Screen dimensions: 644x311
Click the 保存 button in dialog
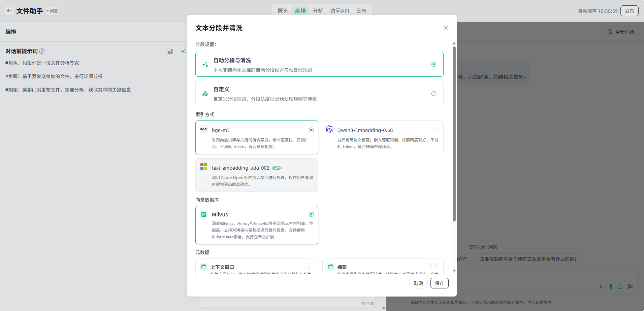(x=439, y=283)
